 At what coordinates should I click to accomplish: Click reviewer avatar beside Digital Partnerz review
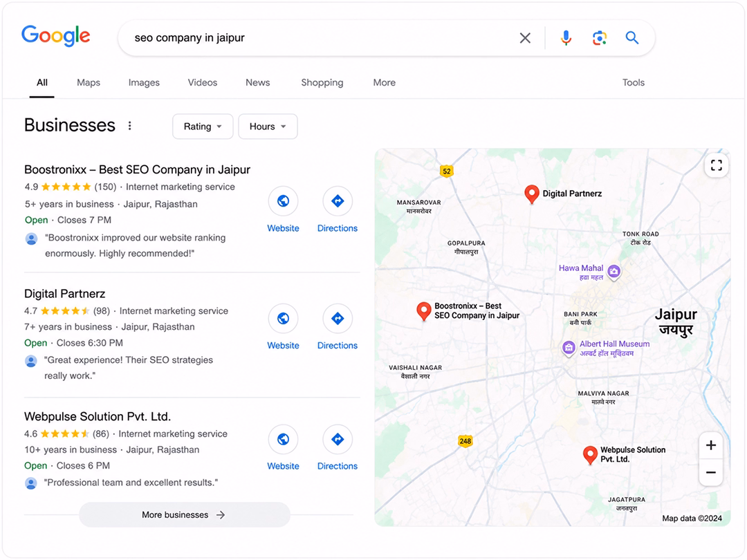[31, 361]
